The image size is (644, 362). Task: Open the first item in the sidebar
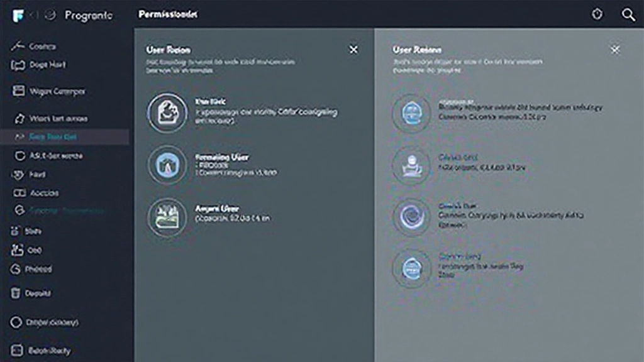42,47
